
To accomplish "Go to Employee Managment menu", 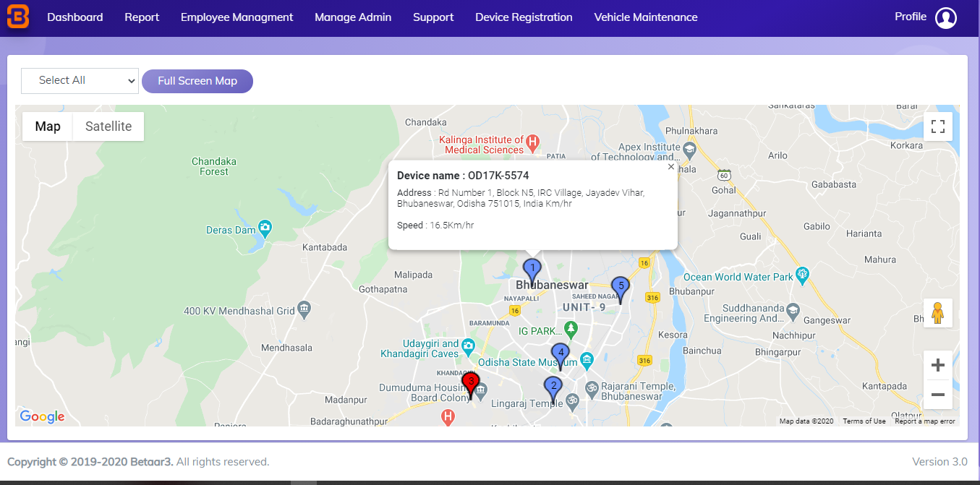I will pos(237,17).
